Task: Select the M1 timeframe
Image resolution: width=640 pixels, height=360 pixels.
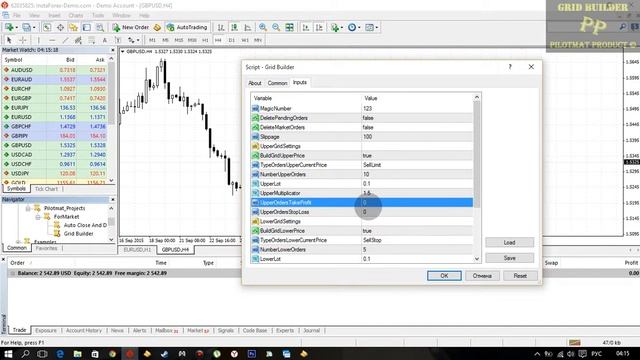Action: [152, 40]
